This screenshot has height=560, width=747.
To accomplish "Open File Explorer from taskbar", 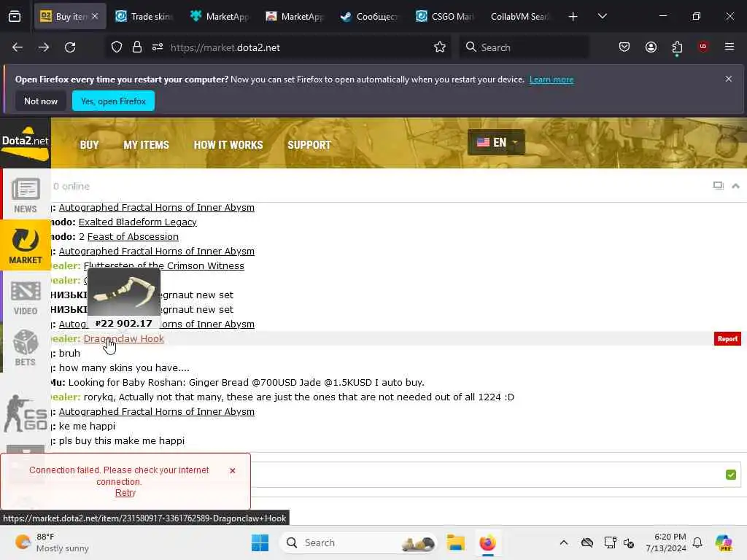I will pyautogui.click(x=455, y=542).
